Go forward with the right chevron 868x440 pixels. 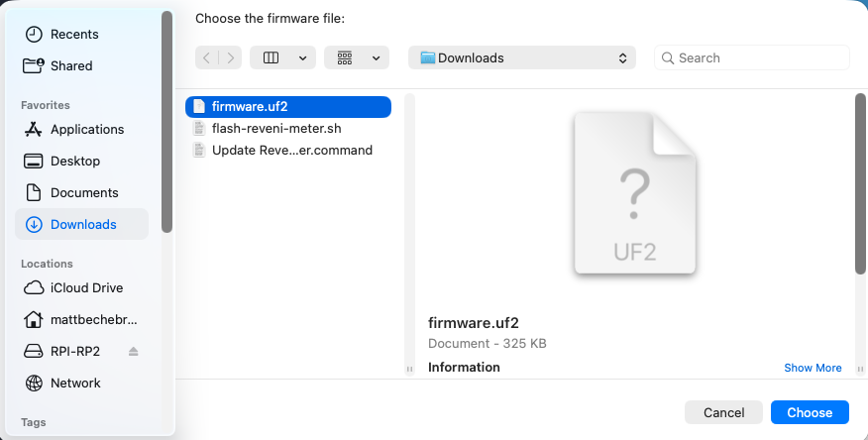(x=230, y=57)
